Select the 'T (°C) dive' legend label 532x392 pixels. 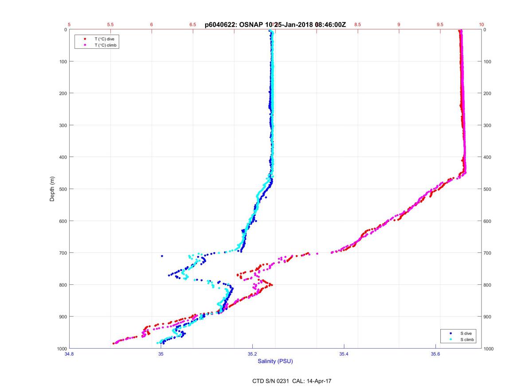tap(105, 39)
